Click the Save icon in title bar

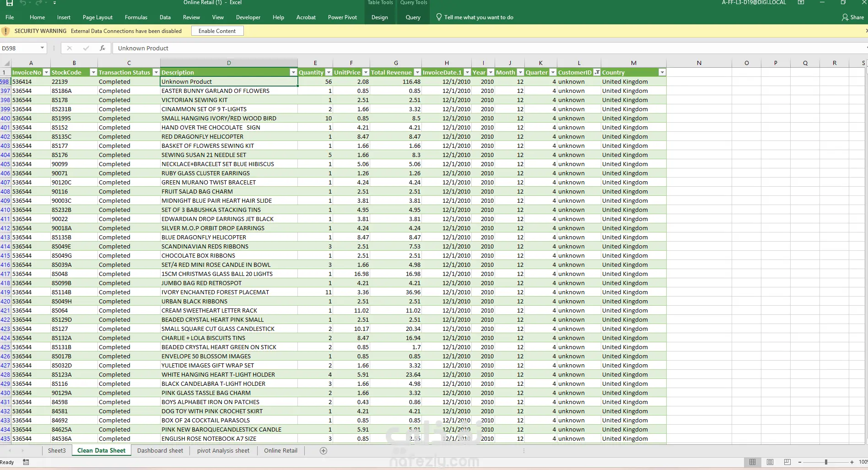coord(9,3)
